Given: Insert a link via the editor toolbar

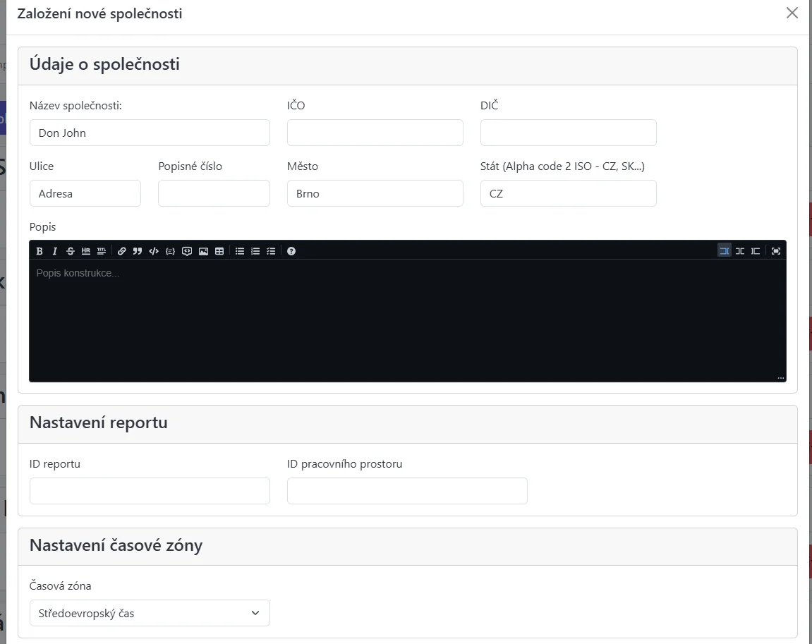Looking at the screenshot, I should pos(122,251).
